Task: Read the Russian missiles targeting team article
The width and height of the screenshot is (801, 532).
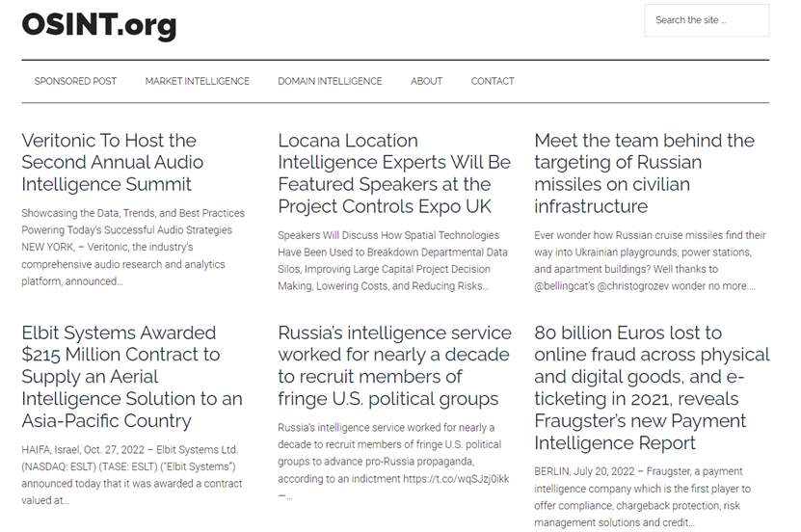Action: coord(644,173)
